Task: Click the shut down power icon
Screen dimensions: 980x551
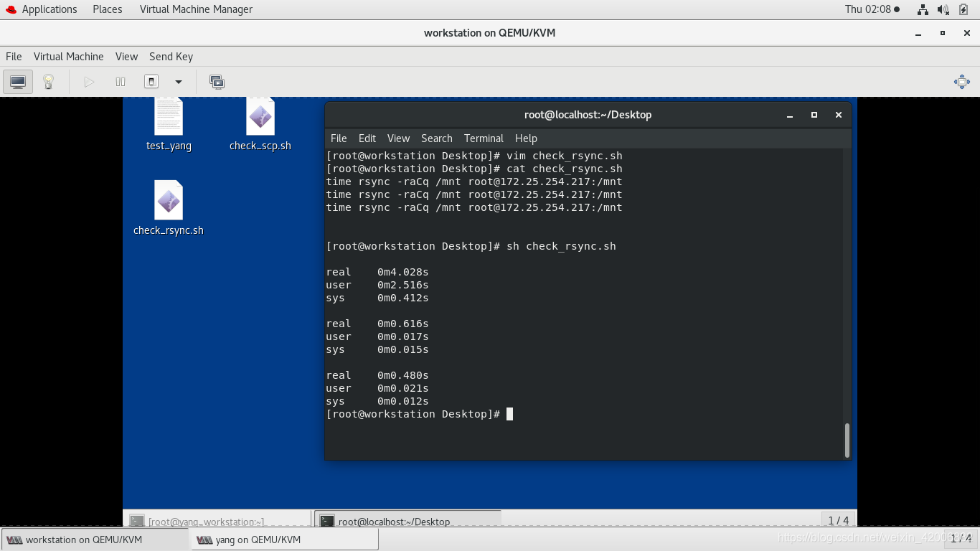Action: pyautogui.click(x=151, y=82)
